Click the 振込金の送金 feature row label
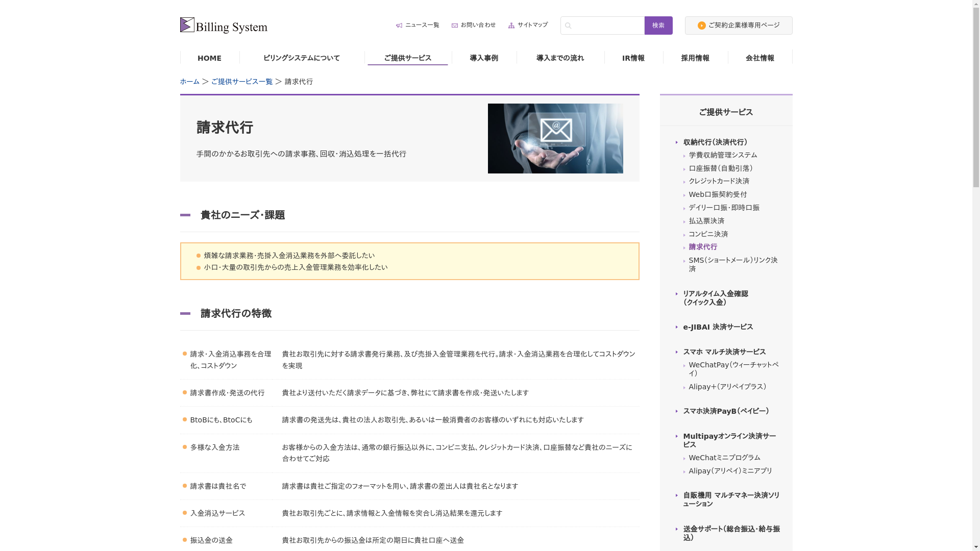Image resolution: width=980 pixels, height=551 pixels. (211, 540)
